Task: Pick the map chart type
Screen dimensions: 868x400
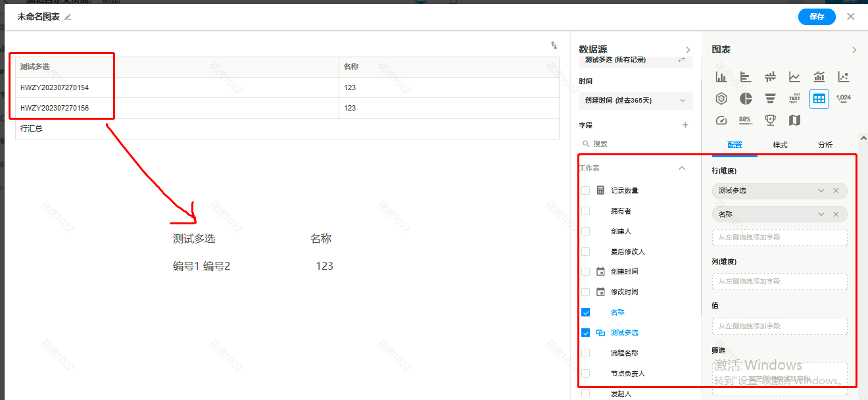Action: [x=794, y=120]
